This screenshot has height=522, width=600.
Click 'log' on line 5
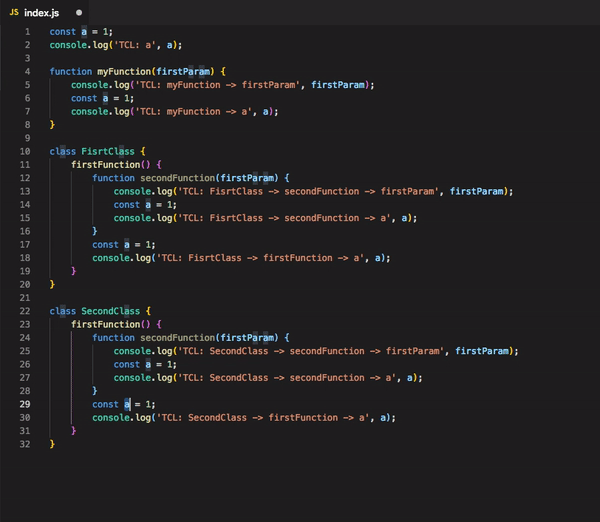[122, 85]
